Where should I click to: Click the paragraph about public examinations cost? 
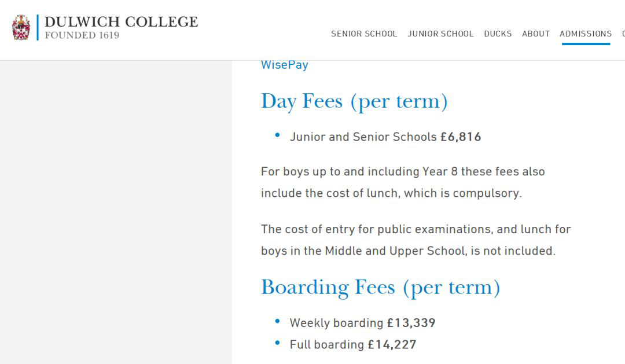[x=416, y=240]
